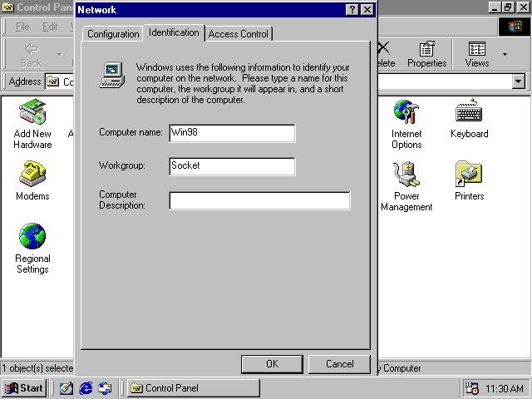This screenshot has width=532, height=399.
Task: Open the Add New Hardware icon
Action: click(32, 112)
